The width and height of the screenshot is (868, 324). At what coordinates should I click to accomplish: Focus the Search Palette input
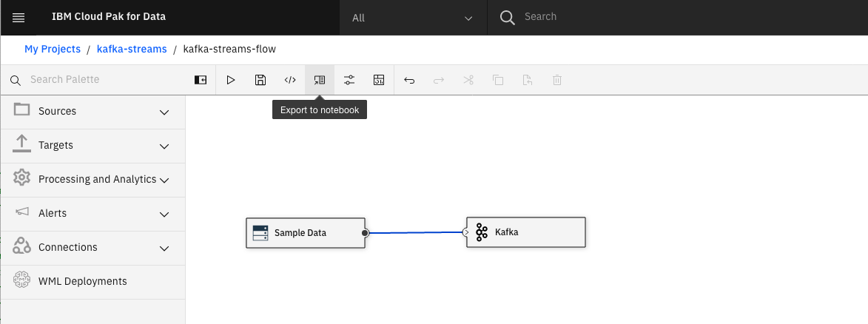(x=105, y=80)
